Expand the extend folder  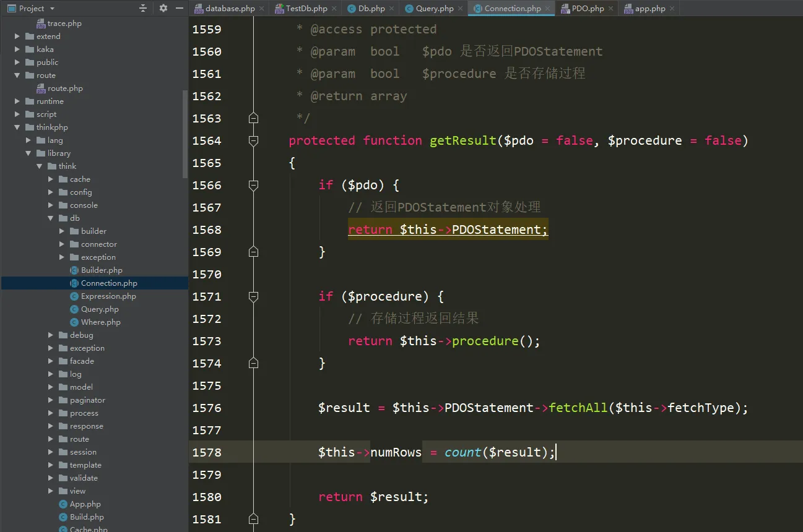(17, 36)
